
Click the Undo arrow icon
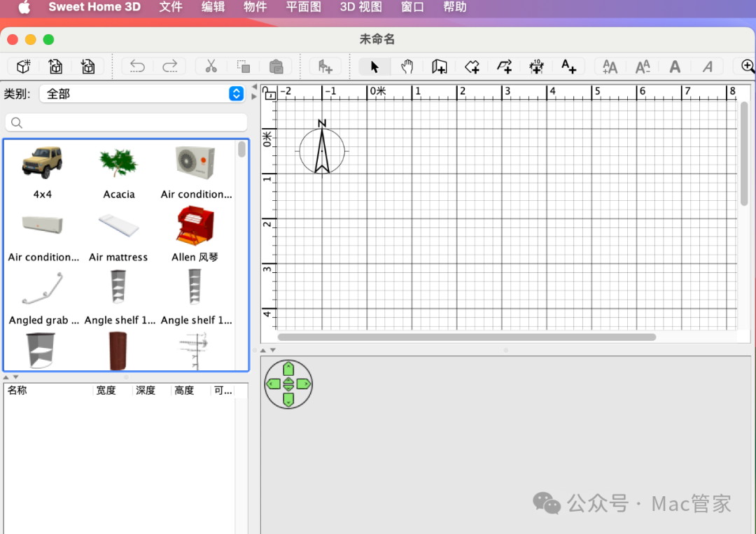coord(137,66)
